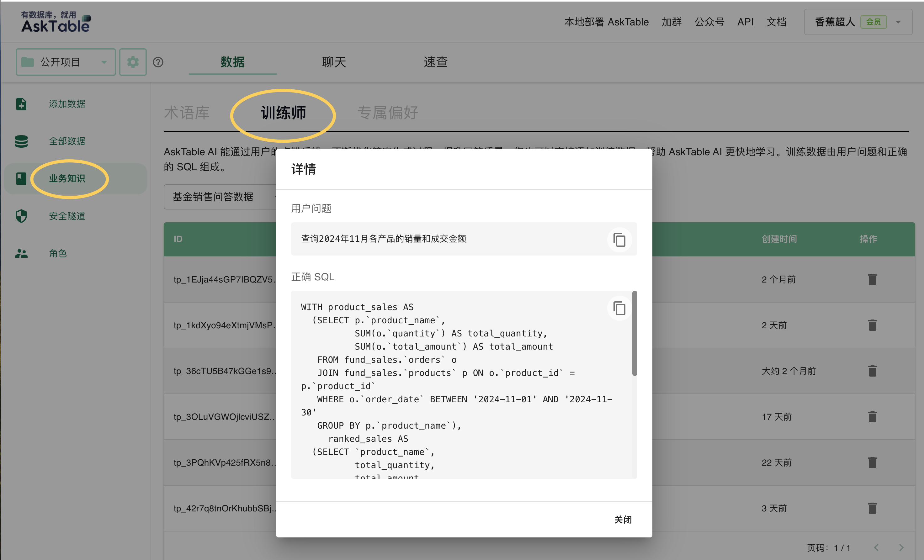Expand the 公开项目 project dropdown
The image size is (924, 560).
[x=66, y=62]
